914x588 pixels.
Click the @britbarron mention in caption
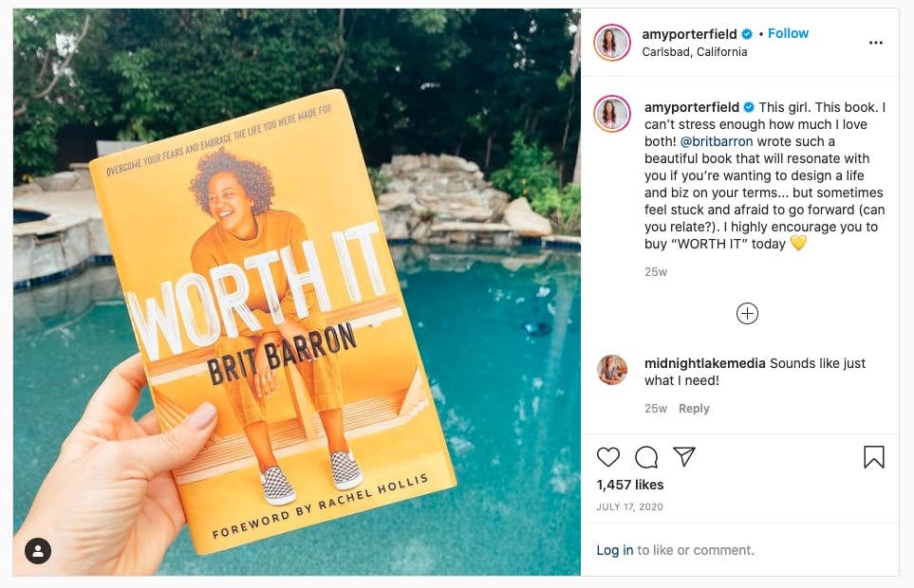coord(717,141)
